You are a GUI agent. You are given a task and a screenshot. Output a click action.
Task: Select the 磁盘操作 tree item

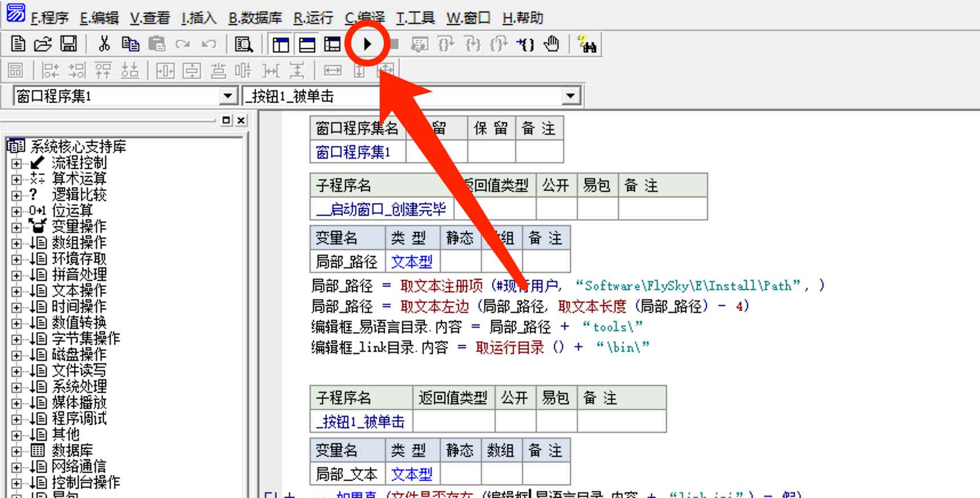pos(79,355)
